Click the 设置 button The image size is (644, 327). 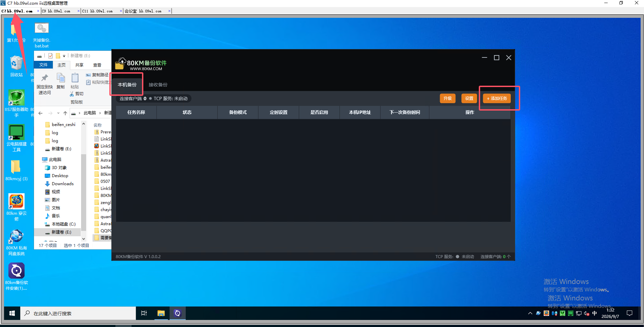click(469, 98)
